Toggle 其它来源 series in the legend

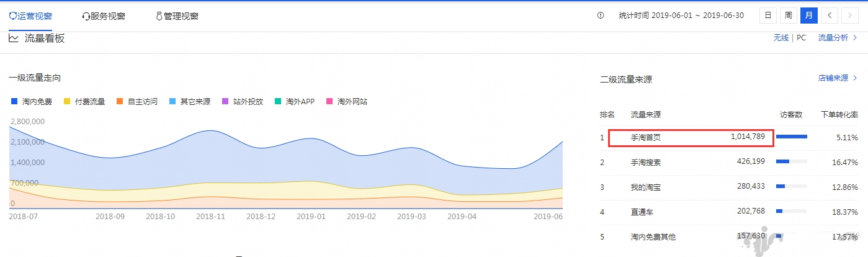pos(190,101)
